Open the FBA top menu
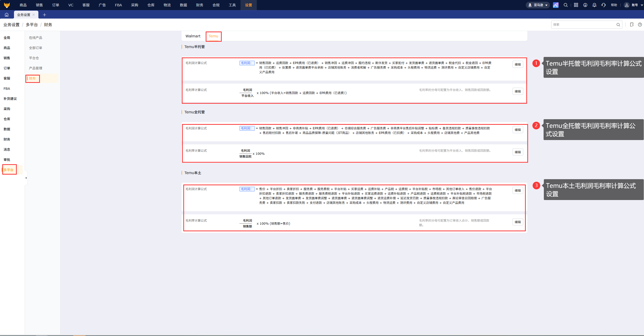 point(118,5)
